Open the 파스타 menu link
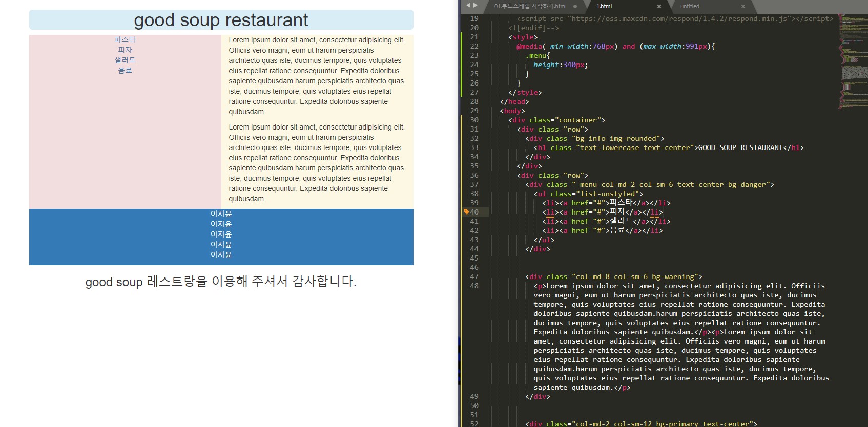Screen dimensions: 868x427 click(125, 39)
